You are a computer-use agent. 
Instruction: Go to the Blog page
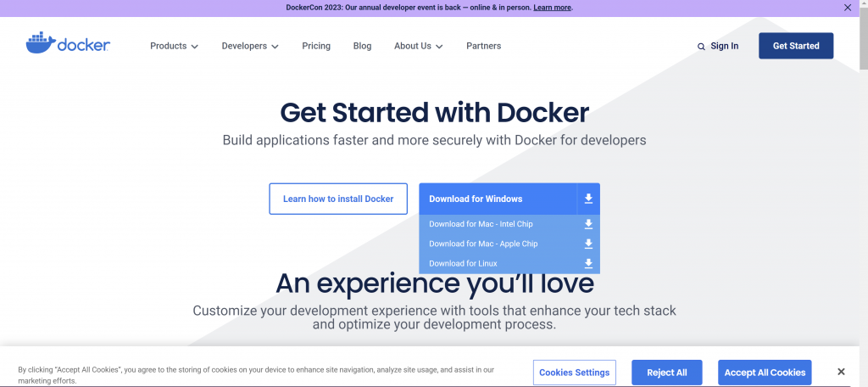pos(362,46)
